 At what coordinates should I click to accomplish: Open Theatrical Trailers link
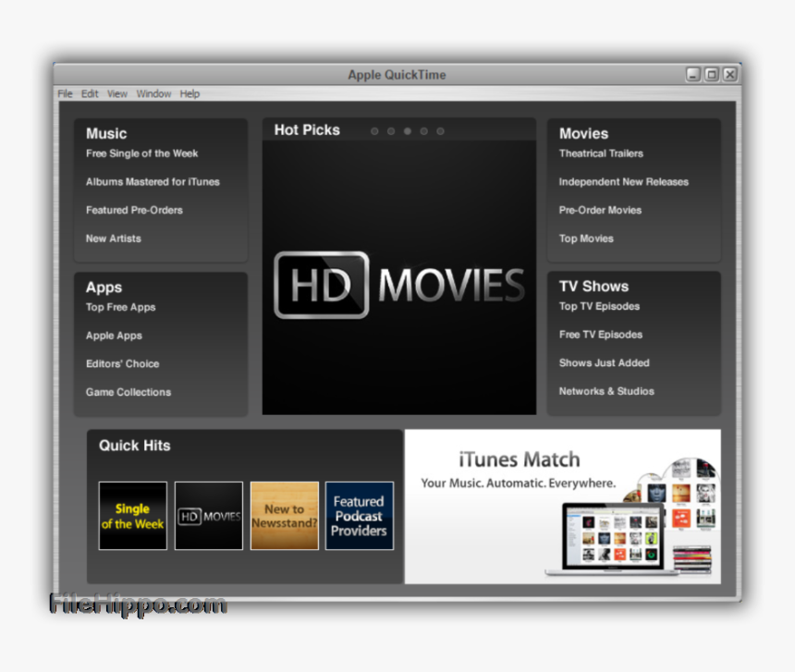pos(601,153)
